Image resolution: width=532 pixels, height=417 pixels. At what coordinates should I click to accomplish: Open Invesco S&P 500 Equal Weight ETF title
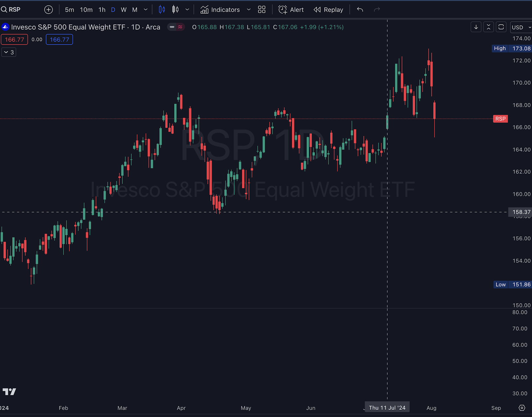[85, 27]
